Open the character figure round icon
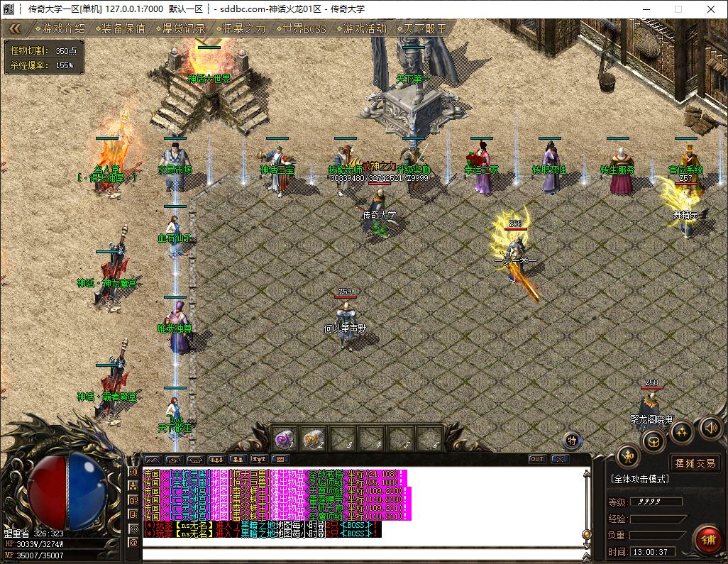728x564 pixels. (x=628, y=458)
